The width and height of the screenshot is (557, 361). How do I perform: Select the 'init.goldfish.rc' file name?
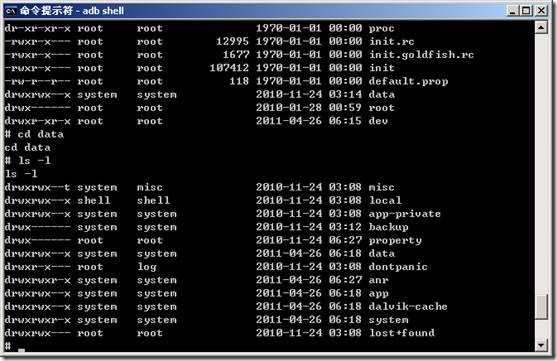[x=421, y=55]
